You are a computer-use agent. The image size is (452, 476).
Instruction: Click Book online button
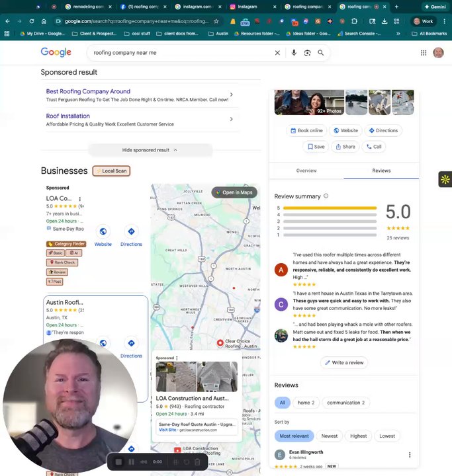pyautogui.click(x=306, y=130)
